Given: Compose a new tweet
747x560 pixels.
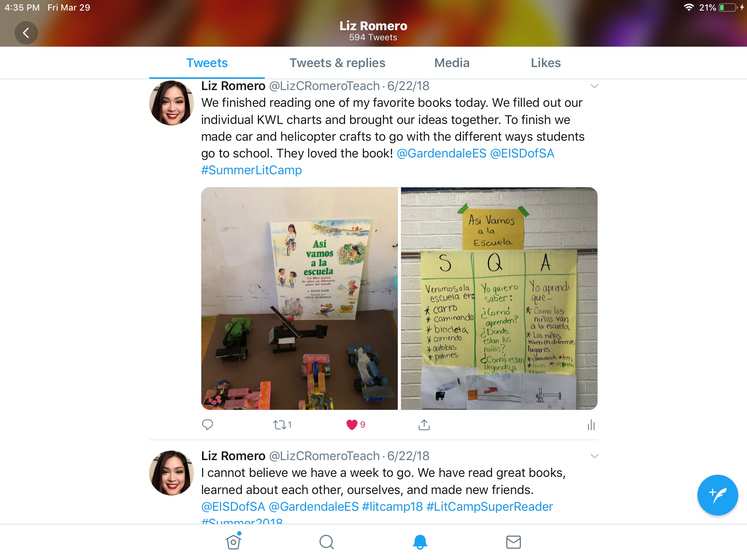Looking at the screenshot, I should (717, 495).
